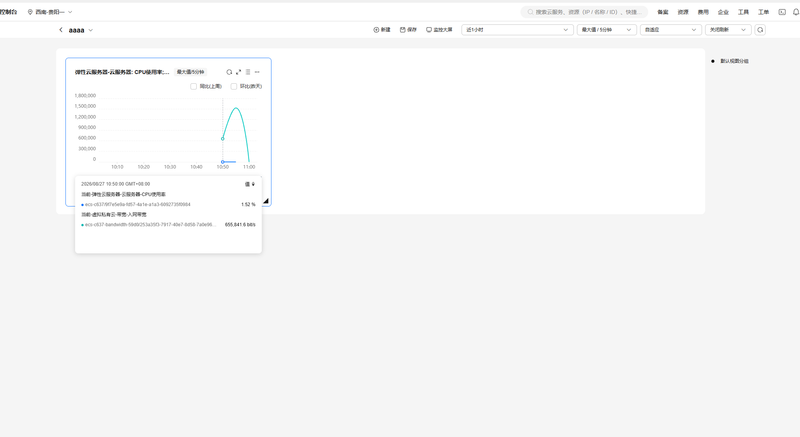800x437 pixels.
Task: Click the blue data point at 10:50
Action: click(x=222, y=162)
